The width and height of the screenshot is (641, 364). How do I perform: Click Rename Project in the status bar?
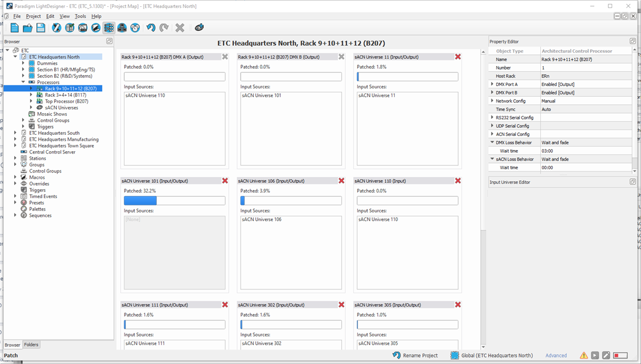415,356
